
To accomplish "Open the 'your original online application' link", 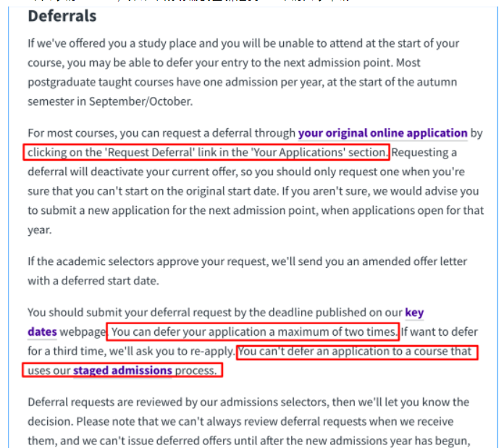I will (382, 133).
